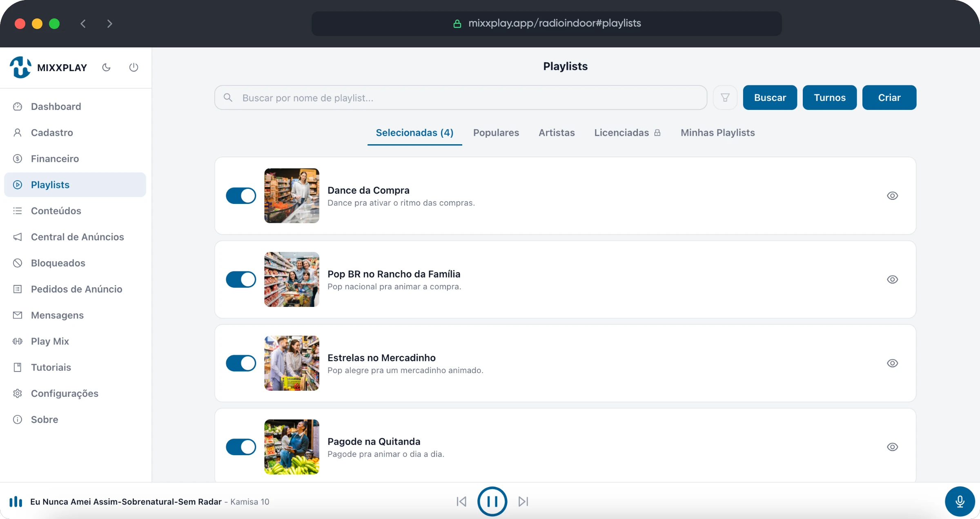Click eye icon for Pagode na Quitanda
980x519 pixels.
pos(893,447)
